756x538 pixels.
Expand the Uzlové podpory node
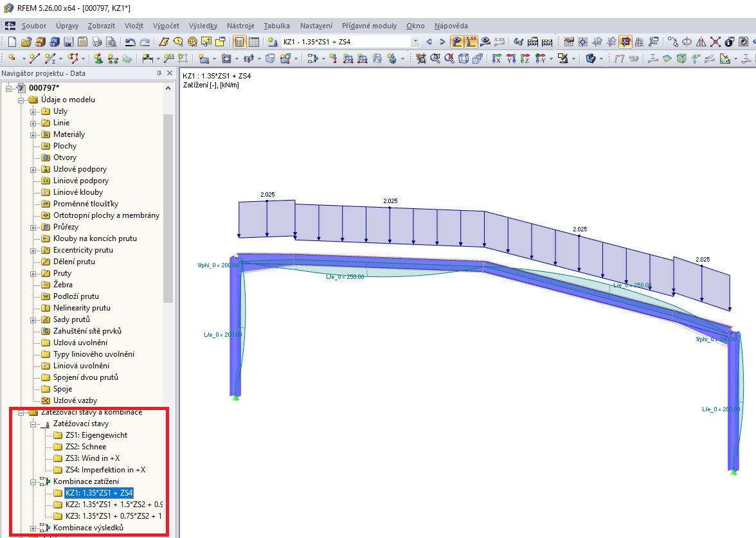[33, 169]
